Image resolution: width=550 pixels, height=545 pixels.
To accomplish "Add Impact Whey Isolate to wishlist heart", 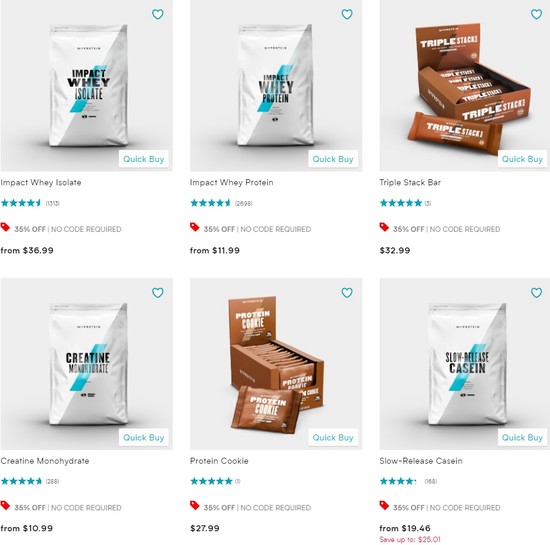I will click(x=157, y=14).
